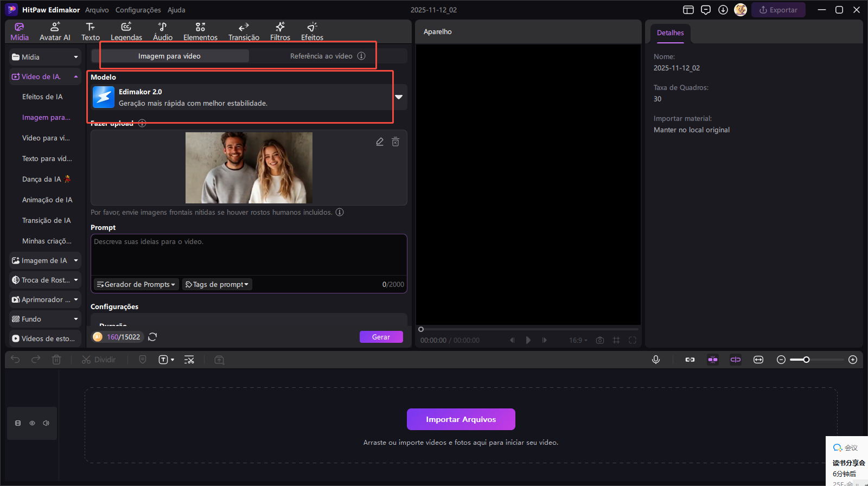The width and height of the screenshot is (868, 486).
Task: Open the Gerador de Prompts dropdown
Action: 136,284
